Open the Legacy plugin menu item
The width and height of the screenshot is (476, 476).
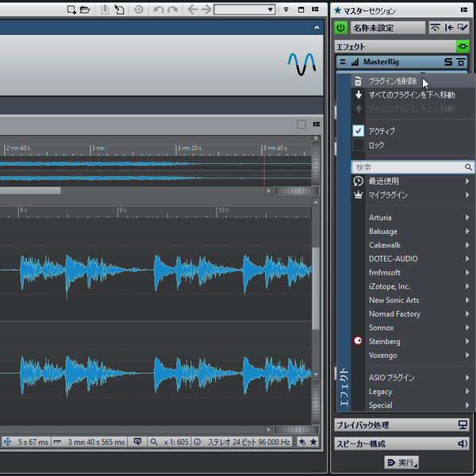click(413, 392)
